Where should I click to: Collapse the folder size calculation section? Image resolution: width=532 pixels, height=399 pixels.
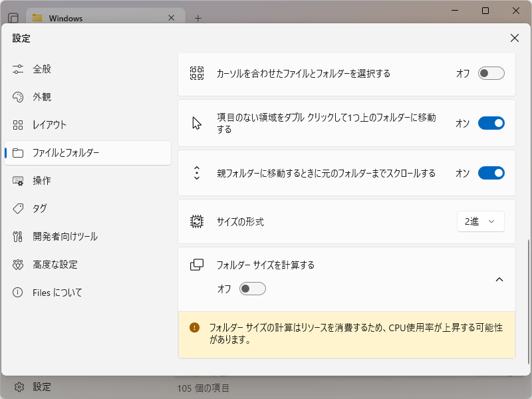click(x=499, y=279)
